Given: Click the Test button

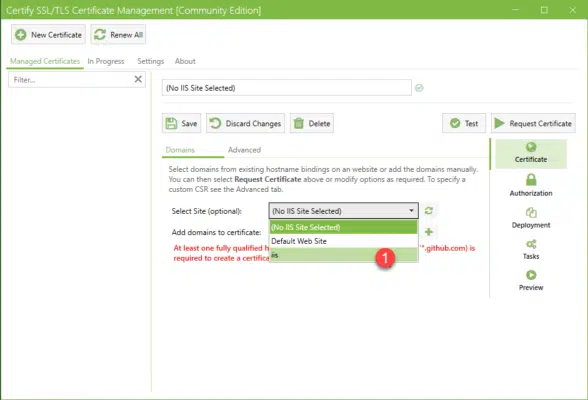Looking at the screenshot, I should [x=464, y=123].
